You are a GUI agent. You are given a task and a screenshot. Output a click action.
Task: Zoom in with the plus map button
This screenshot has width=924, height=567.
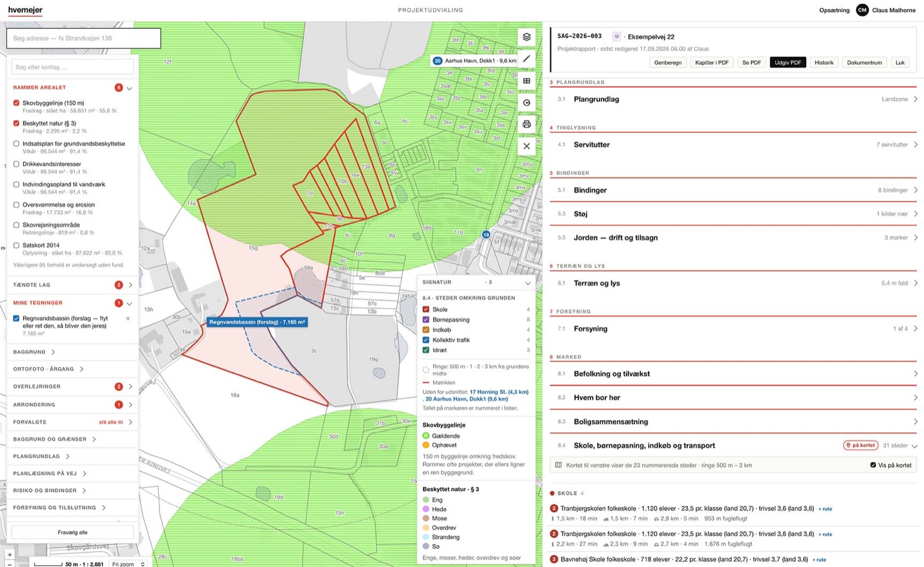pyautogui.click(x=10, y=554)
